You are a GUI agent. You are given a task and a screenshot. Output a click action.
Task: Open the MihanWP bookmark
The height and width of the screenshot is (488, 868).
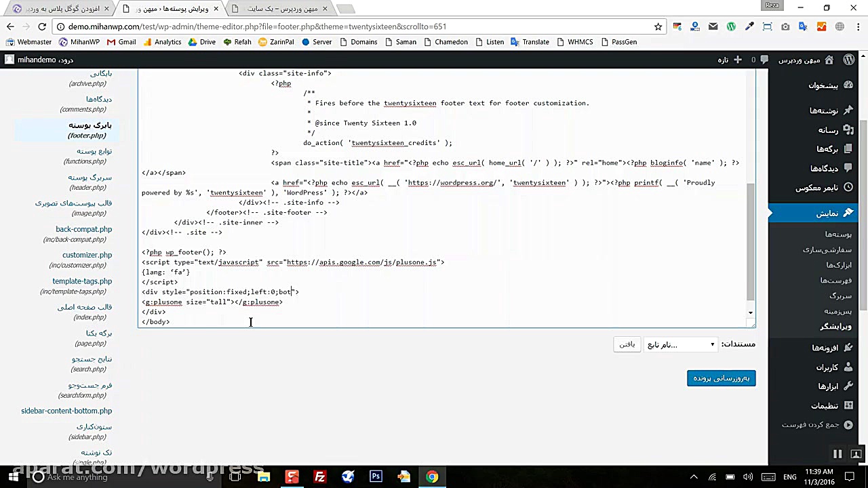click(79, 42)
